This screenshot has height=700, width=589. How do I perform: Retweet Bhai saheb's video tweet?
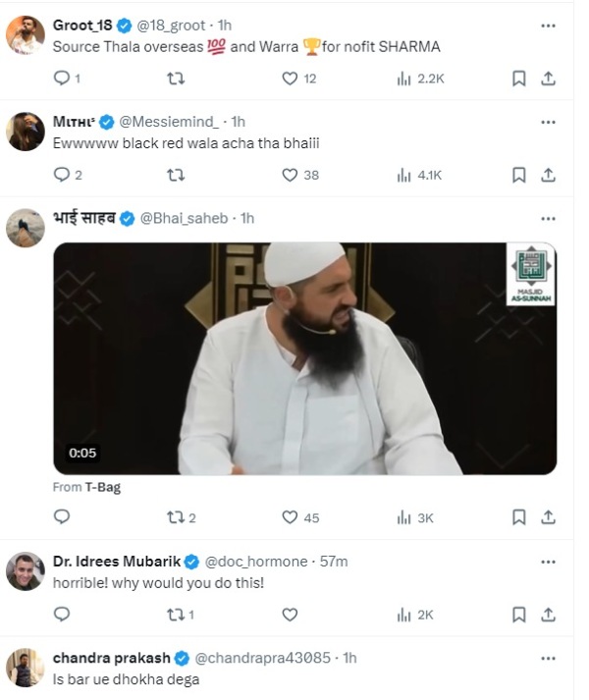click(177, 517)
